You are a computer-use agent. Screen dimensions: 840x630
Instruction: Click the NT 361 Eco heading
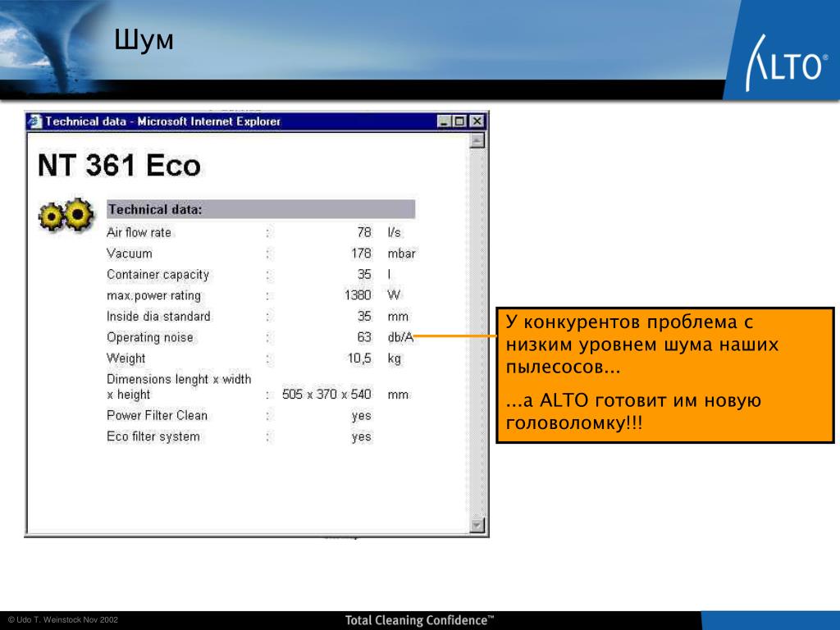tap(119, 165)
